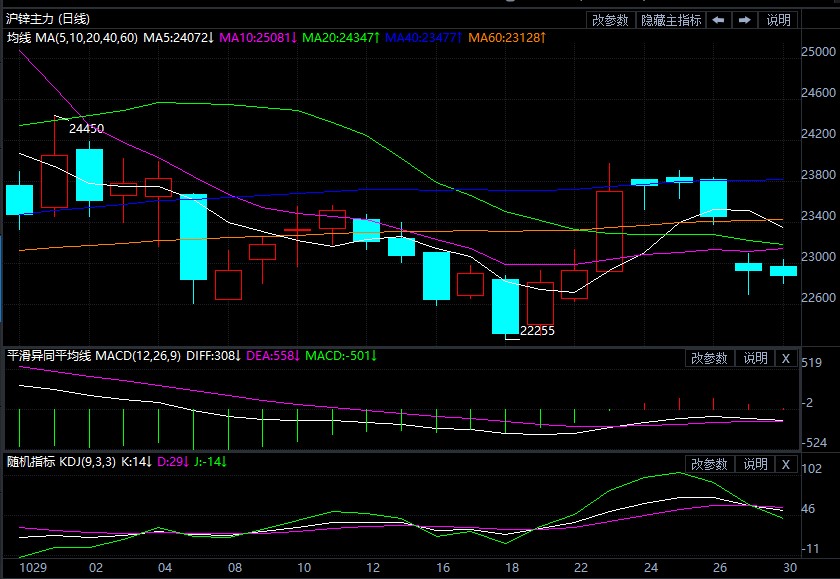Close the MACD indicator panel with X

click(x=786, y=358)
